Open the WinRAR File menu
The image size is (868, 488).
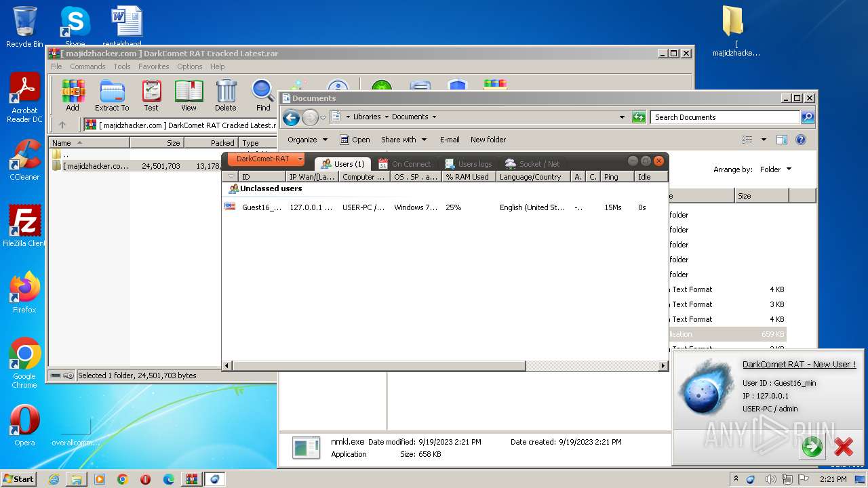(56, 66)
